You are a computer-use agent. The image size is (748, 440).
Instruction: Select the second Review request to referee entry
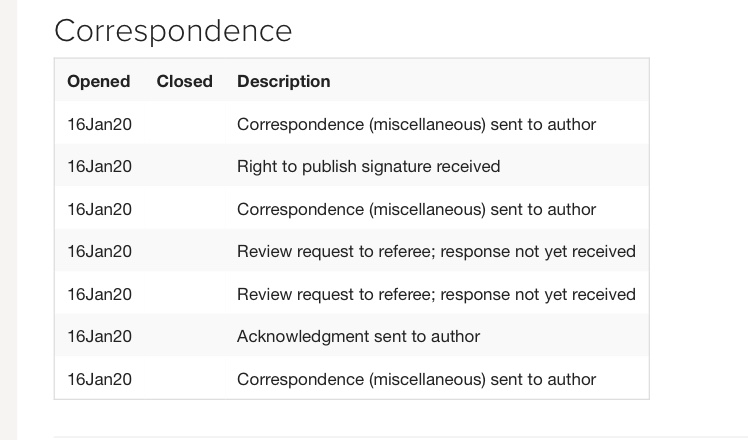436,295
